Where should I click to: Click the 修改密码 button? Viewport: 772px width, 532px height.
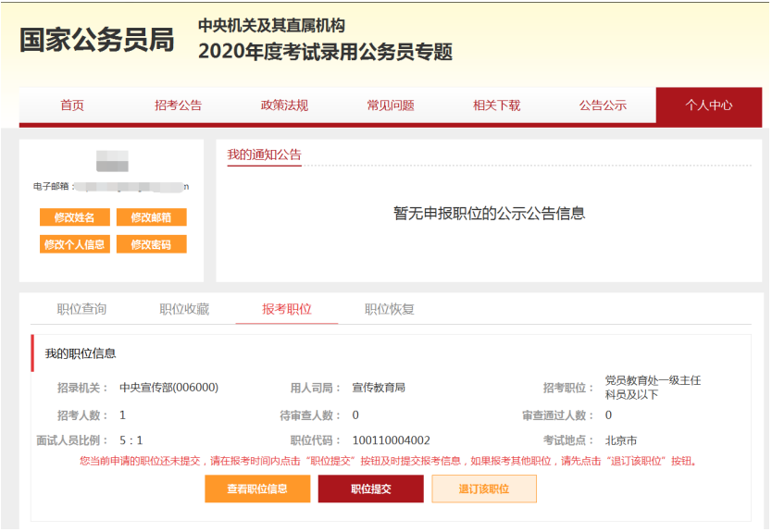[151, 244]
